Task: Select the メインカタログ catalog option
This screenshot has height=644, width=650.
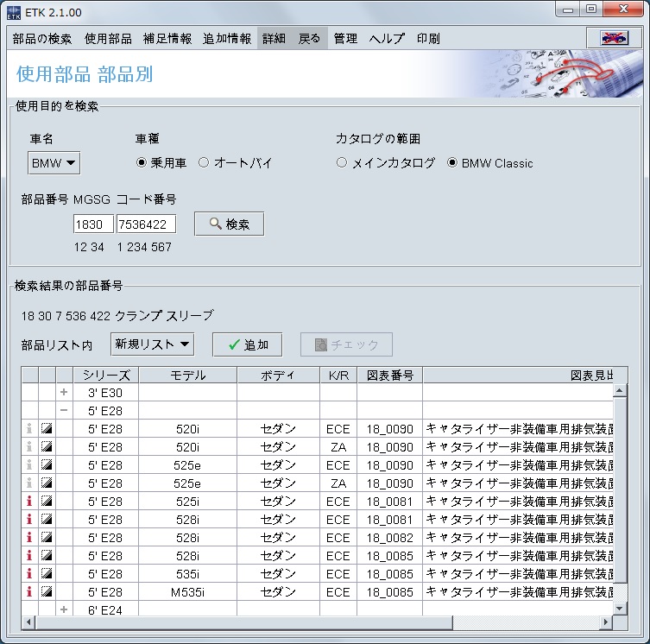Action: (342, 162)
